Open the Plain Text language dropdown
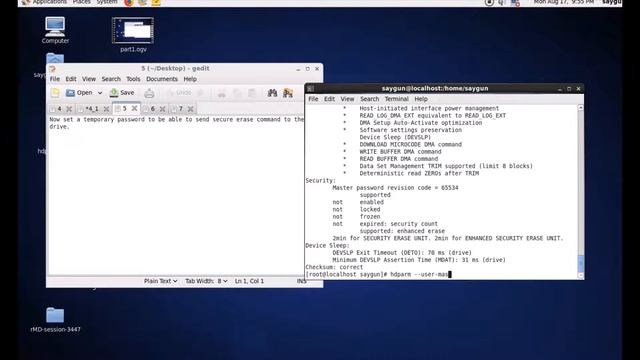 point(160,281)
